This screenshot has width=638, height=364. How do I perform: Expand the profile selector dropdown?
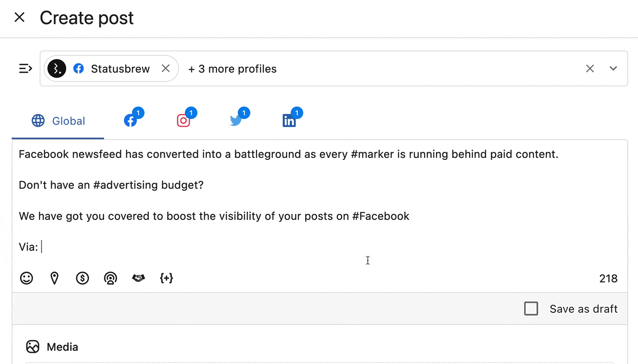613,69
